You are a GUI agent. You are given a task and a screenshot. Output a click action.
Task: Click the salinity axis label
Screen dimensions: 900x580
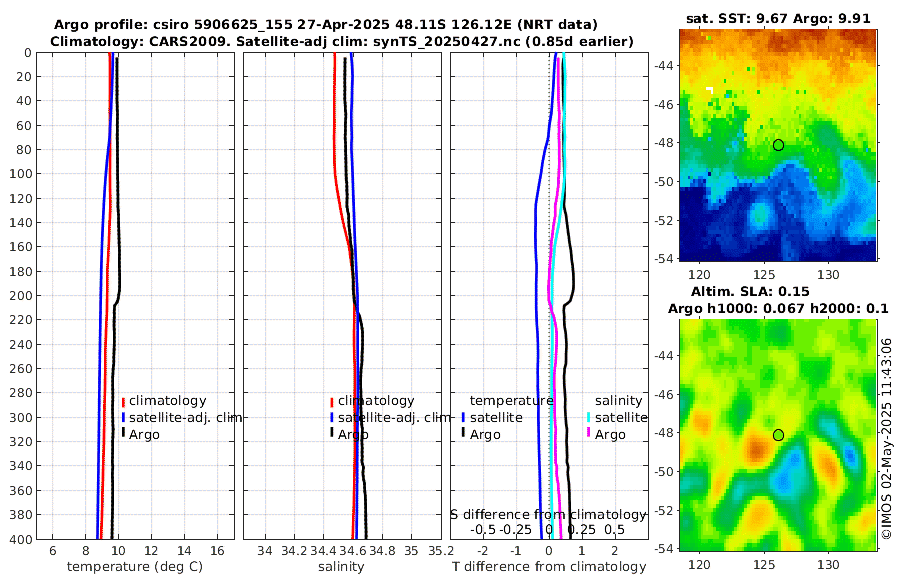tap(341, 567)
